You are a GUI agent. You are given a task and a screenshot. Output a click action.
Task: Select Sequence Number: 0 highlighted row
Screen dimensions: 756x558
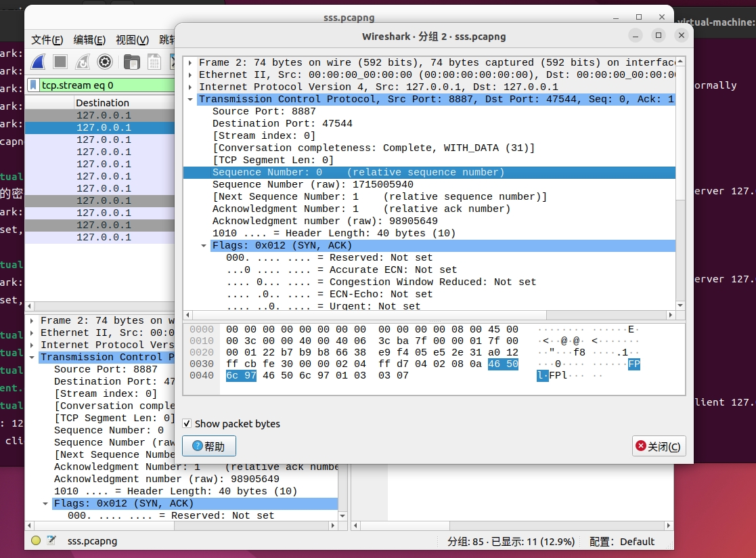point(429,172)
